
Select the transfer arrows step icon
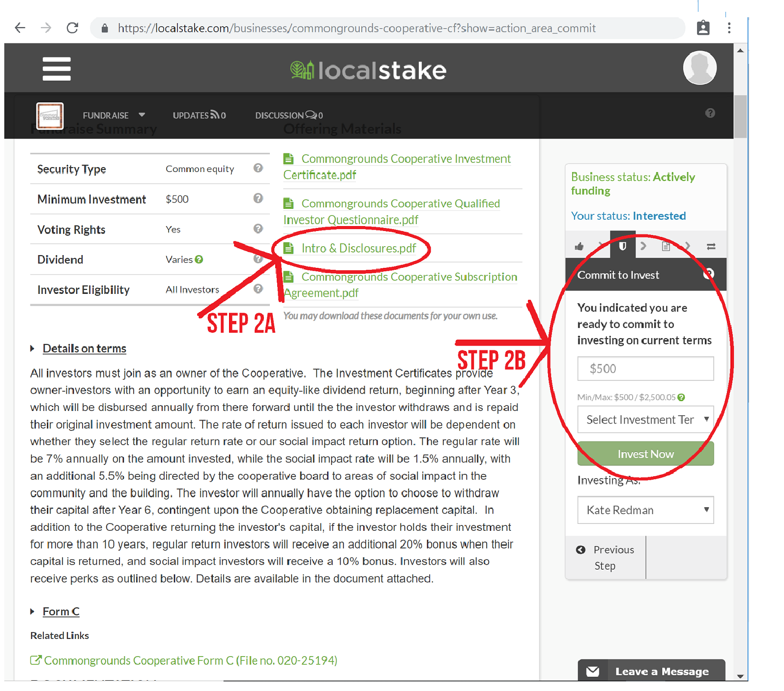click(711, 246)
